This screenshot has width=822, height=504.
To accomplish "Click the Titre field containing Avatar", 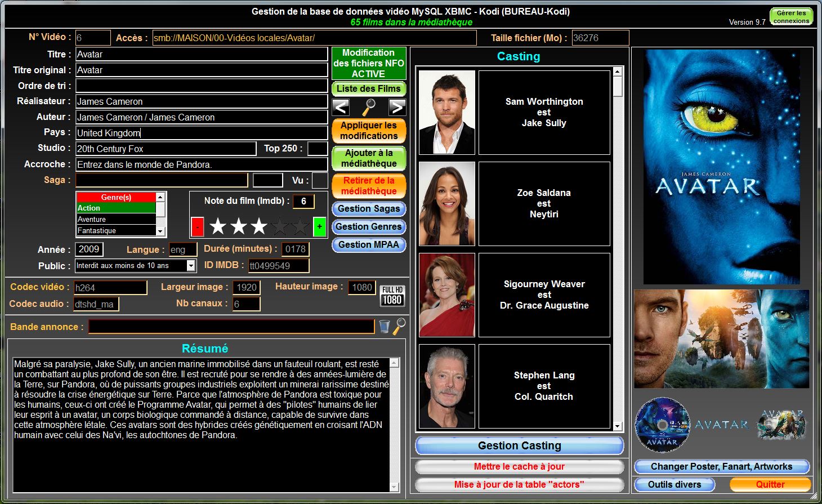I will (x=202, y=54).
